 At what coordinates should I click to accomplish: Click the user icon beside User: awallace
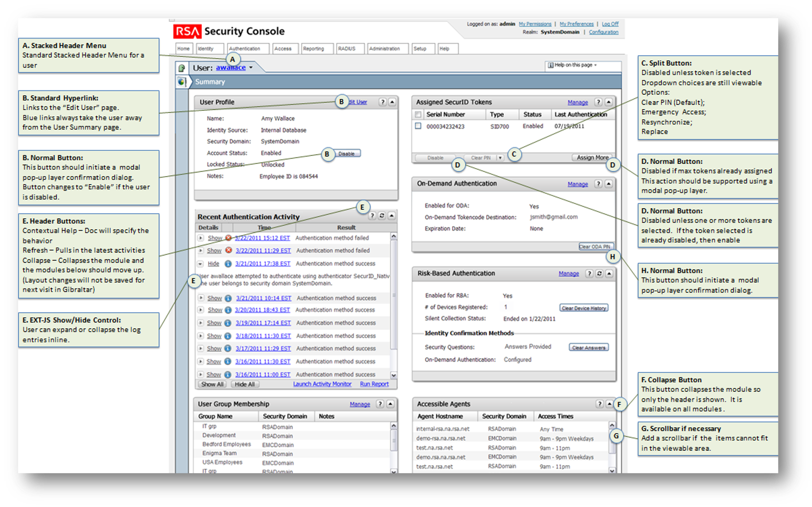click(x=182, y=68)
